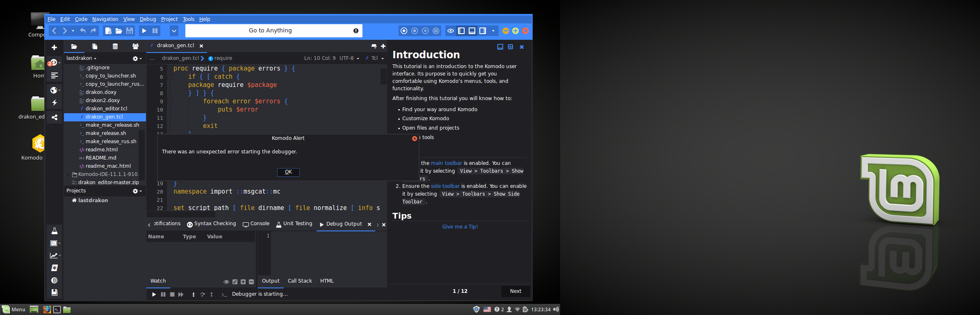Click the New File toolbar icon
Image resolution: width=980 pixels, height=315 pixels.
pyautogui.click(x=108, y=31)
